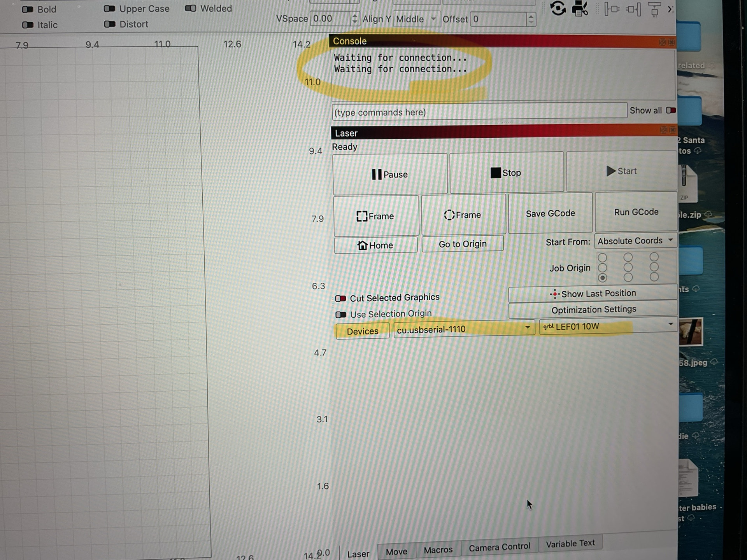Click the Devices button
Screen dimensions: 747x560
click(x=362, y=331)
